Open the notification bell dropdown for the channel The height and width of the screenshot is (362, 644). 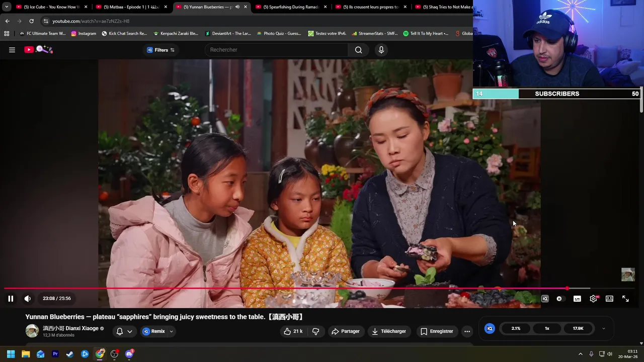pyautogui.click(x=124, y=331)
